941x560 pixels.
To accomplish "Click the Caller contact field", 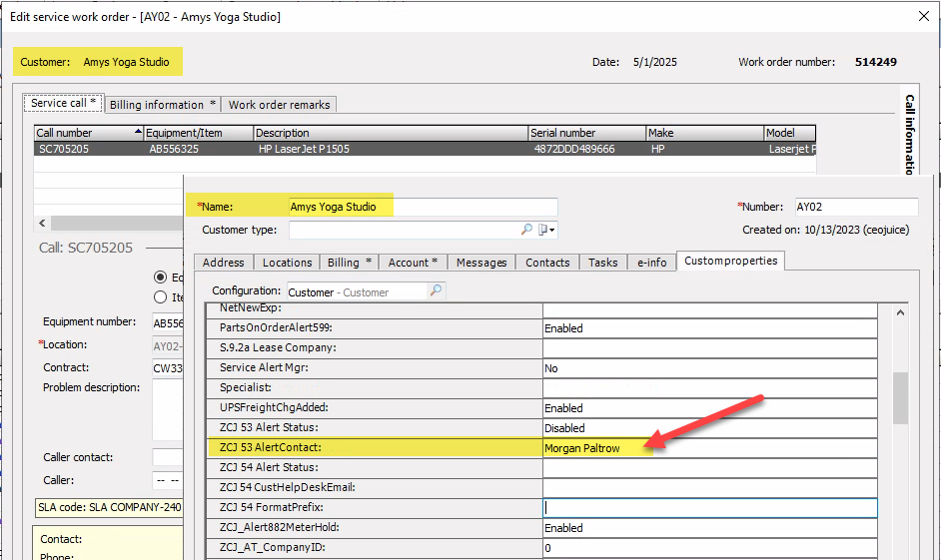I will [168, 457].
